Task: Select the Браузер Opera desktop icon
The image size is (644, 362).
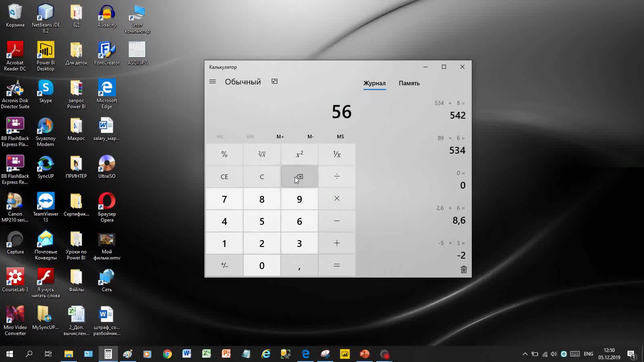Action: tap(107, 208)
